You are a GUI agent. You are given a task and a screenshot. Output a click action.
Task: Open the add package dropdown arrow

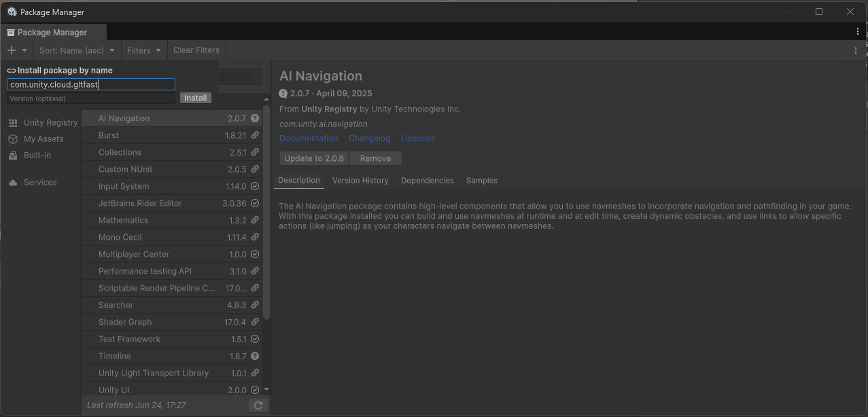24,50
